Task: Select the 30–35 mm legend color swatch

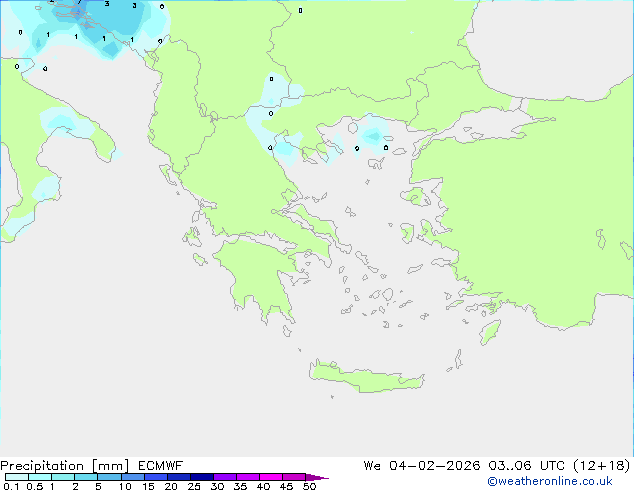Action: point(224,477)
